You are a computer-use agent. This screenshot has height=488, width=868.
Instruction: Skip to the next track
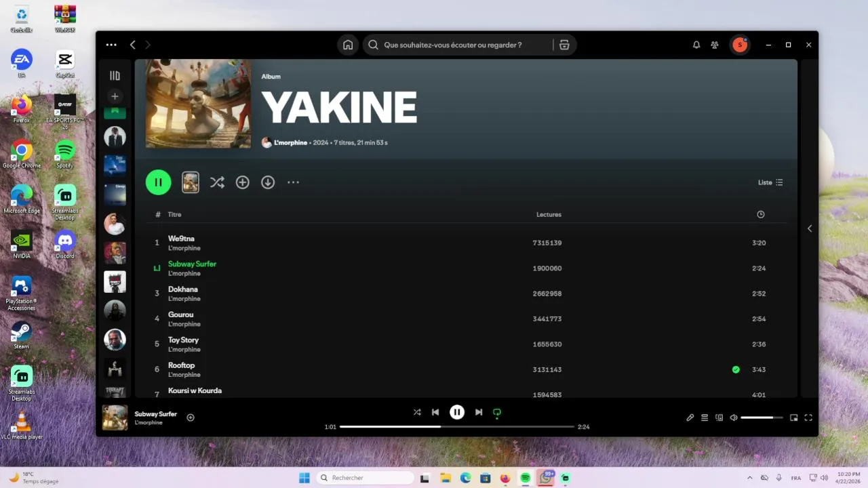(479, 412)
